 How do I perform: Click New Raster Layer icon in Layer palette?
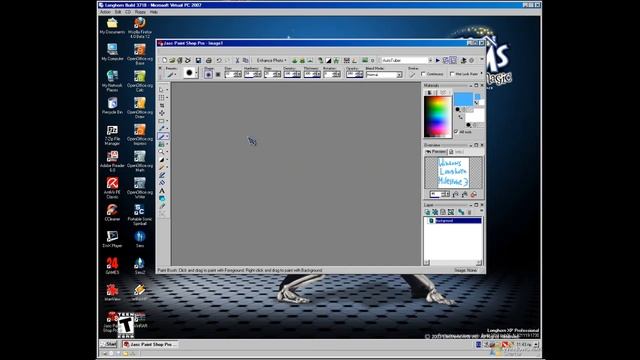coord(427,212)
